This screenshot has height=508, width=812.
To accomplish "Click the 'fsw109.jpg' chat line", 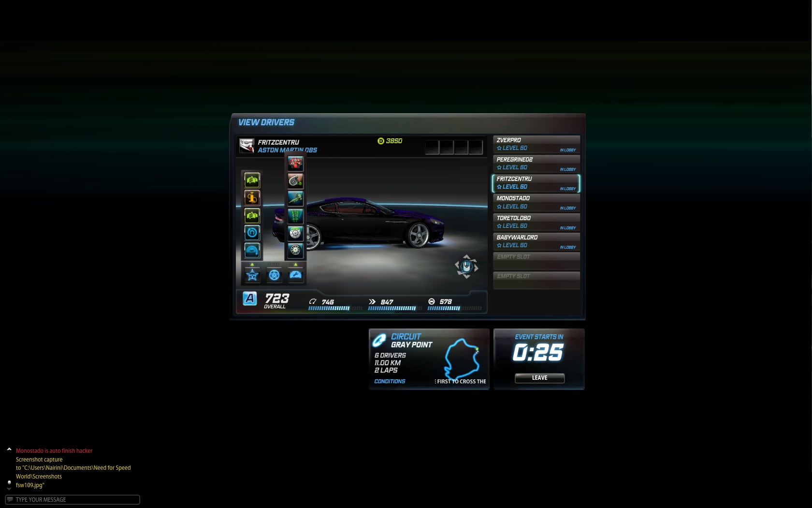I will (x=30, y=485).
